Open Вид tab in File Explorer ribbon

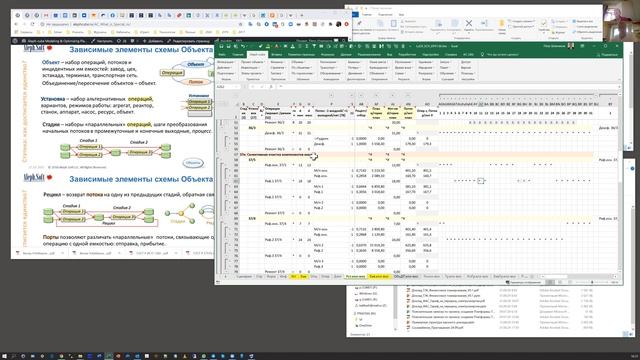tap(401, 14)
